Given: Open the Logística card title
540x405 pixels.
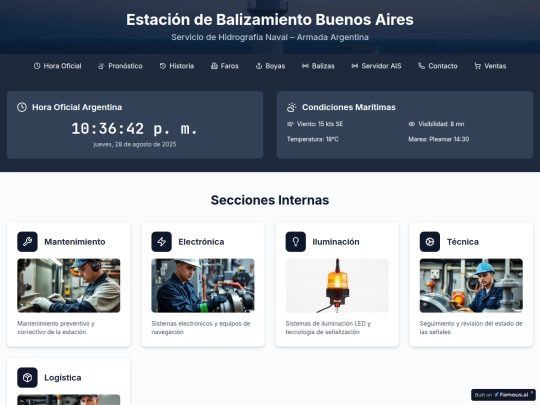Looking at the screenshot, I should [63, 378].
